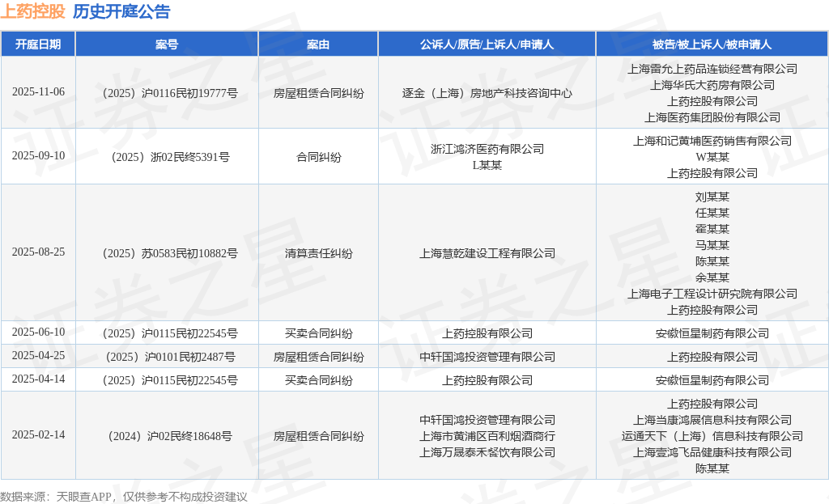Screen dimensions: 829x504
Task: Click defendant 上海雷允上药品连锁经营有限公司
Action: tap(712, 70)
